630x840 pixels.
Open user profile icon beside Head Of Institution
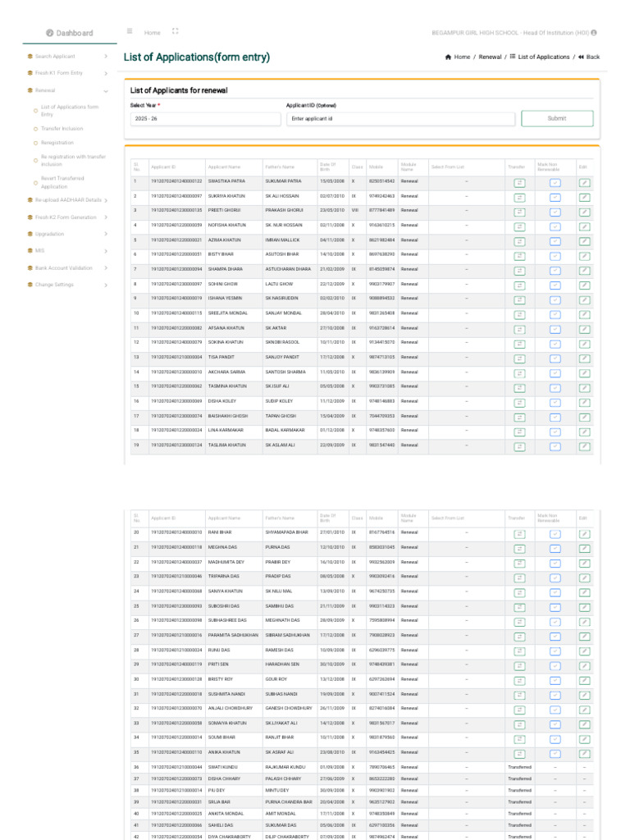click(594, 33)
